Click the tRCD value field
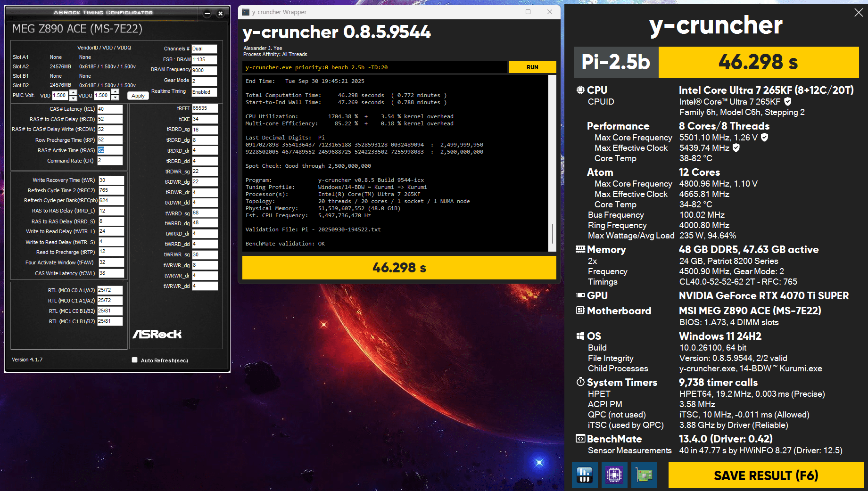This screenshot has height=491, width=868. point(110,119)
